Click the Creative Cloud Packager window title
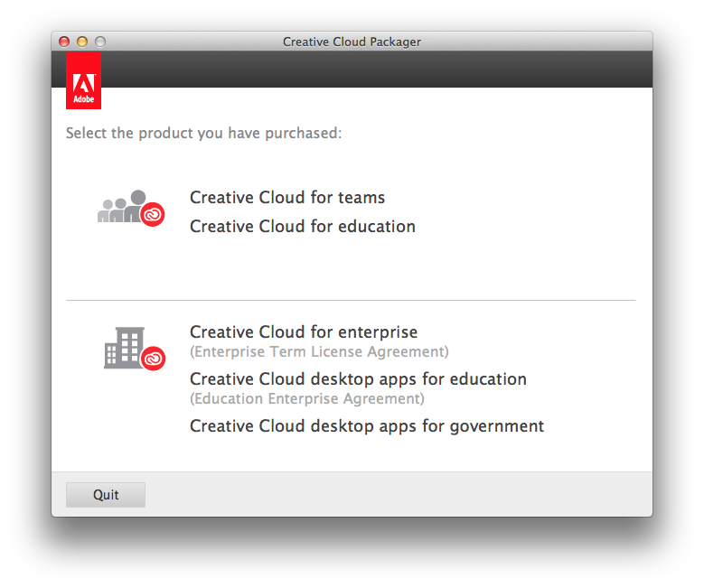 (352, 42)
